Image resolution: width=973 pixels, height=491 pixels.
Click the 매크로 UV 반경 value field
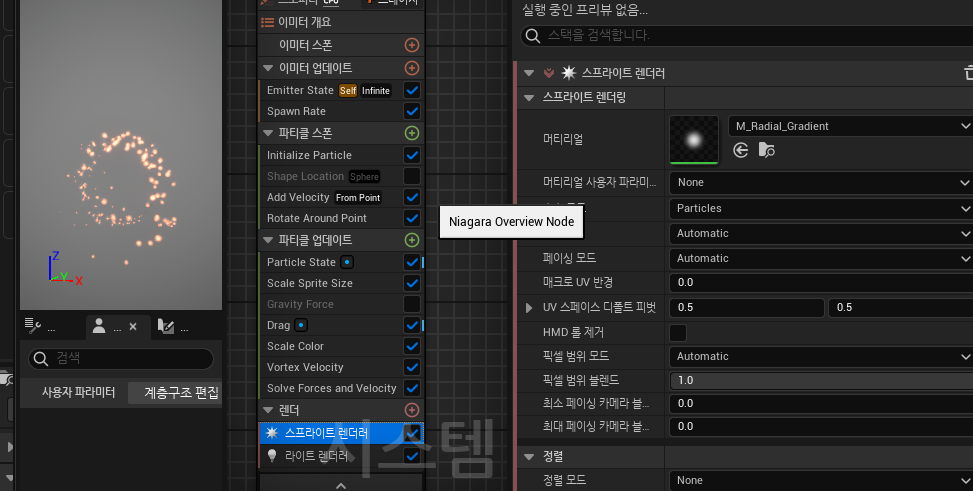point(821,282)
